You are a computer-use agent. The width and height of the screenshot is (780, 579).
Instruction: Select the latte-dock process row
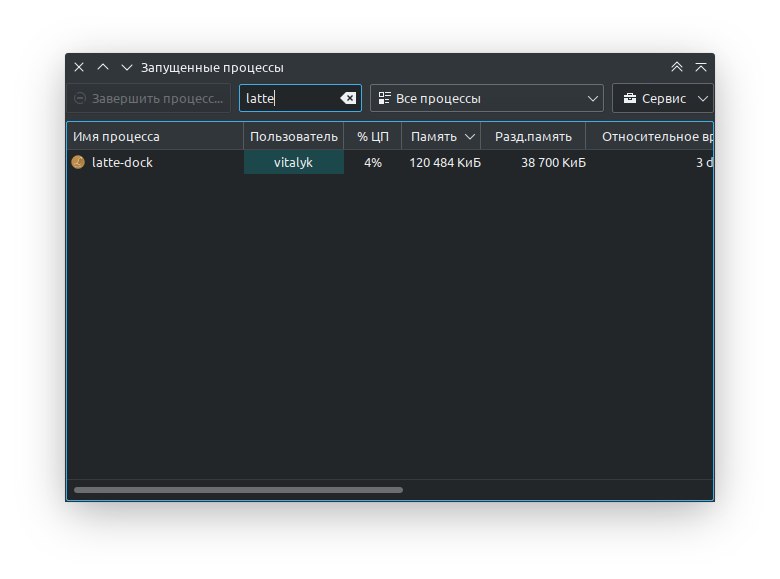point(390,163)
